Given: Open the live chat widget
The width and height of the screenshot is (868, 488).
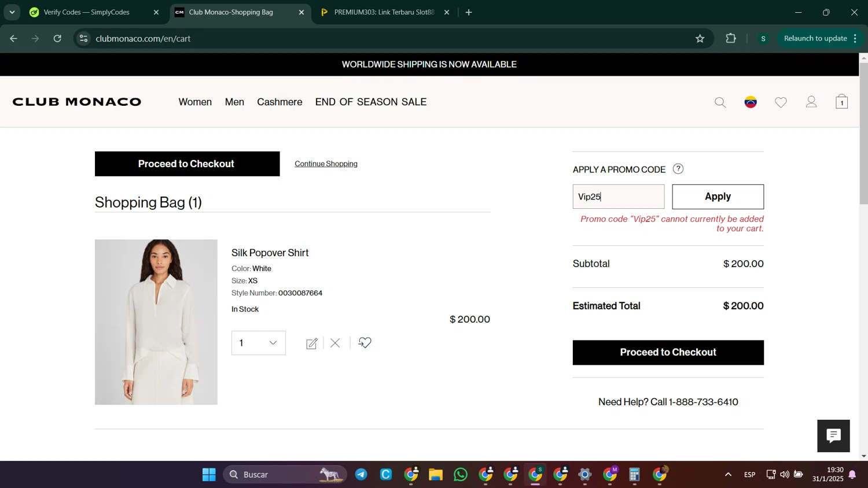Looking at the screenshot, I should (x=833, y=436).
